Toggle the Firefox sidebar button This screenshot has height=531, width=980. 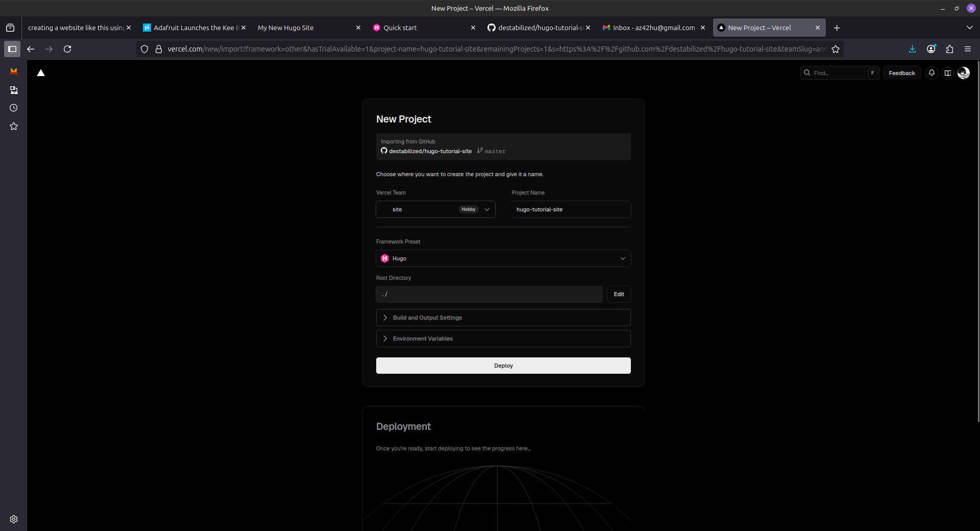tap(12, 49)
